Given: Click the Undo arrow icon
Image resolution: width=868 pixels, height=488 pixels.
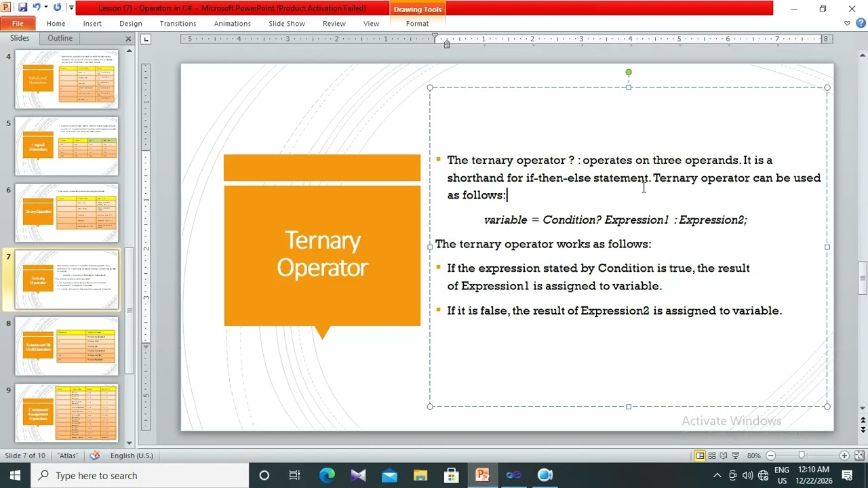Looking at the screenshot, I should point(36,7).
